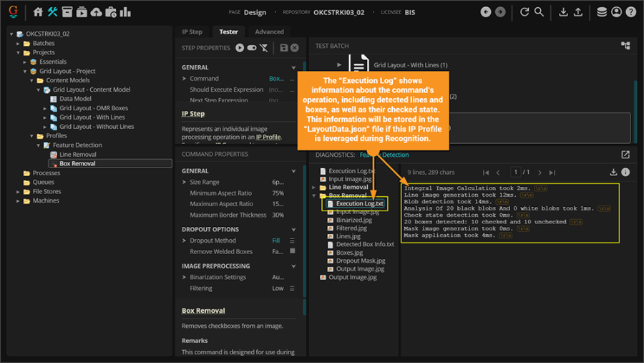The image size is (644, 363).
Task: Select Line Removal in the Profiles tree
Action: (77, 155)
